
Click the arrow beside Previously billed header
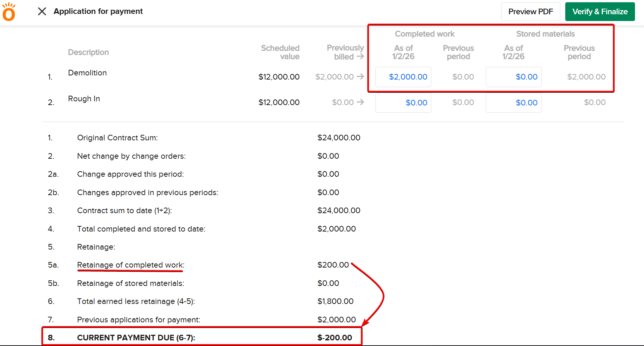pos(360,56)
